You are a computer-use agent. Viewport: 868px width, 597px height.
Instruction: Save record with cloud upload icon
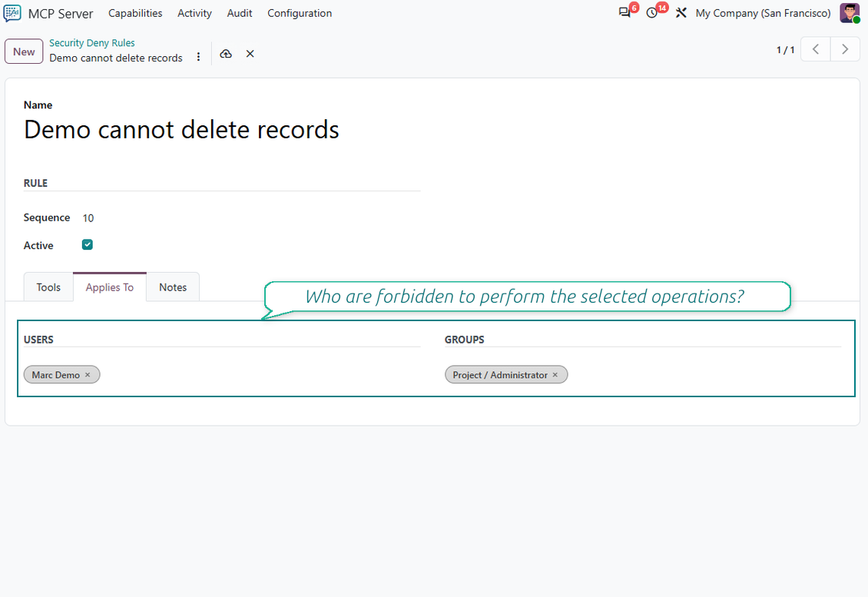point(226,54)
